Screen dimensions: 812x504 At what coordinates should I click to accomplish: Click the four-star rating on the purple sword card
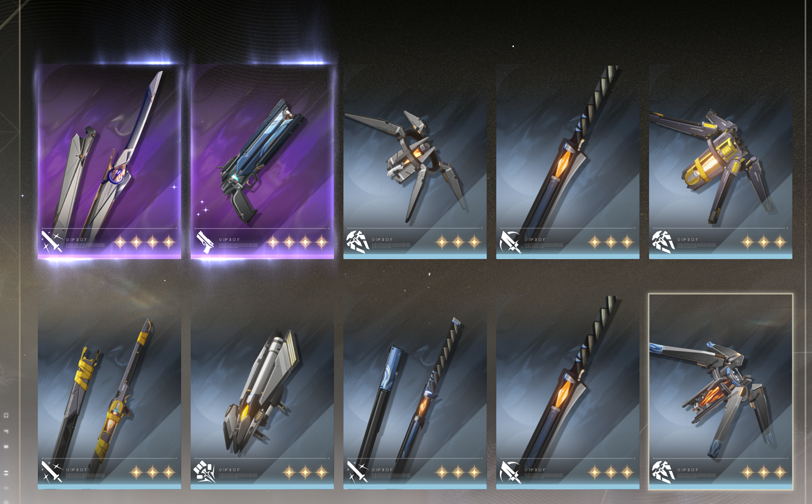click(x=144, y=242)
